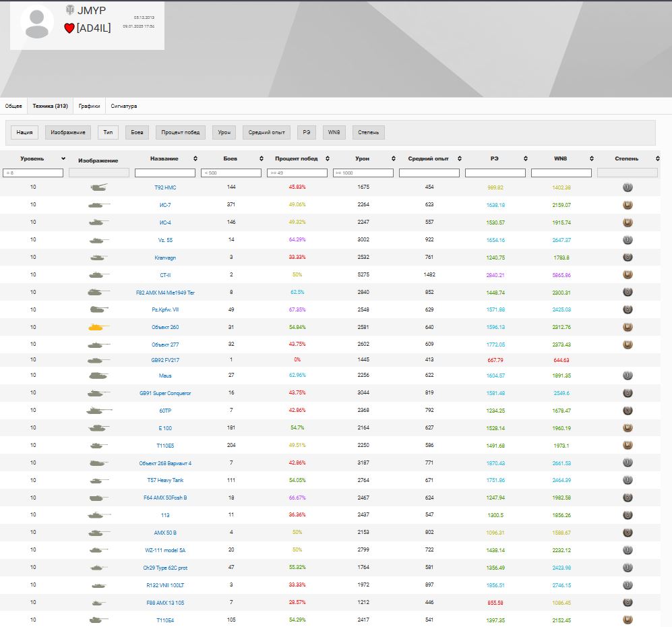This screenshot has width=672, height=627.
Task: Click the mastery badge in 60TP row
Action: click(x=628, y=411)
